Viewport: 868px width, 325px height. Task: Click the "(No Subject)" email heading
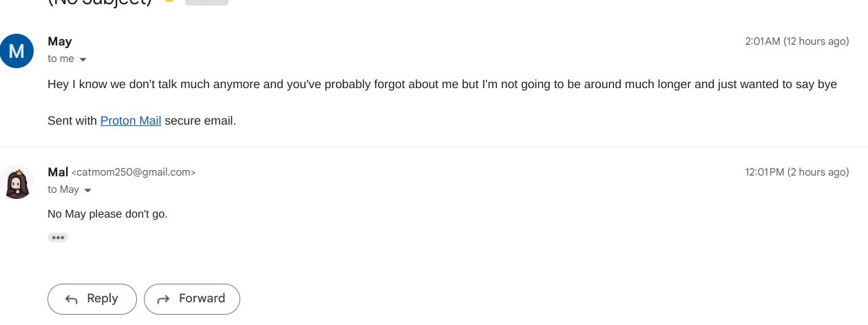(x=100, y=3)
